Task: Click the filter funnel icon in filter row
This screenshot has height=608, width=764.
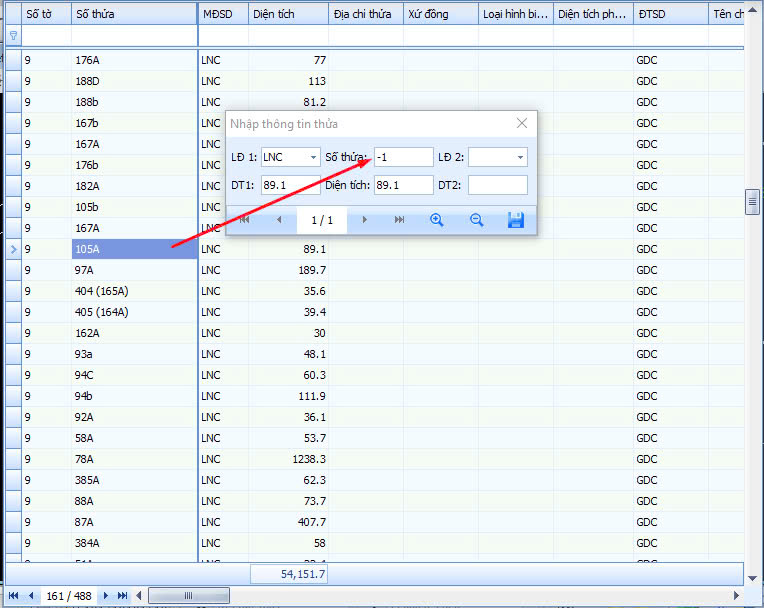Action: (13, 35)
